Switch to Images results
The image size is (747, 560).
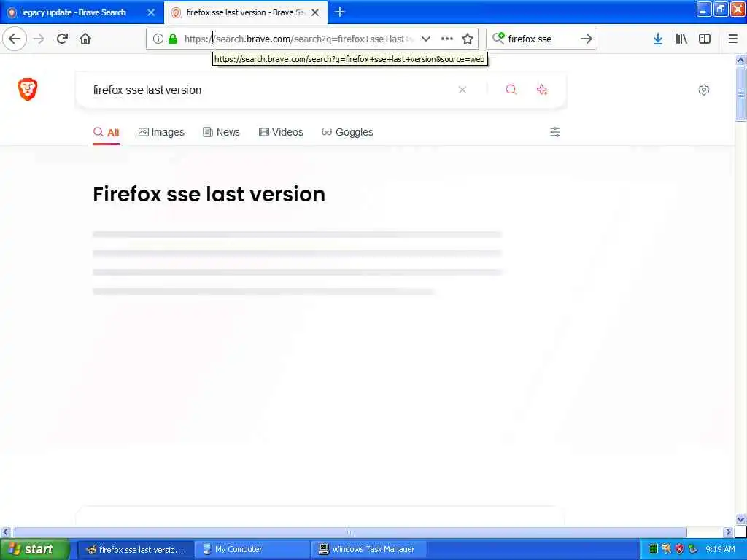click(161, 133)
